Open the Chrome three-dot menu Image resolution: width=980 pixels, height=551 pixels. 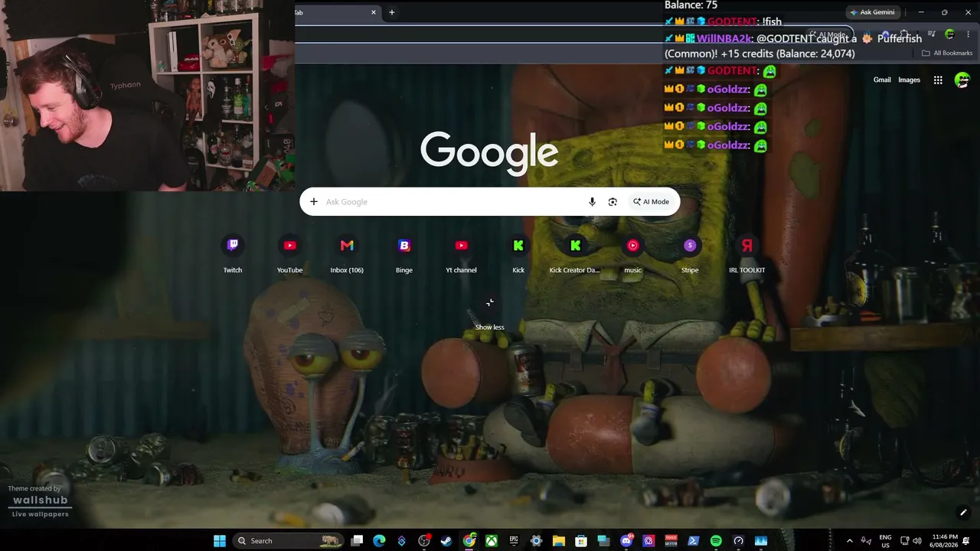(968, 34)
